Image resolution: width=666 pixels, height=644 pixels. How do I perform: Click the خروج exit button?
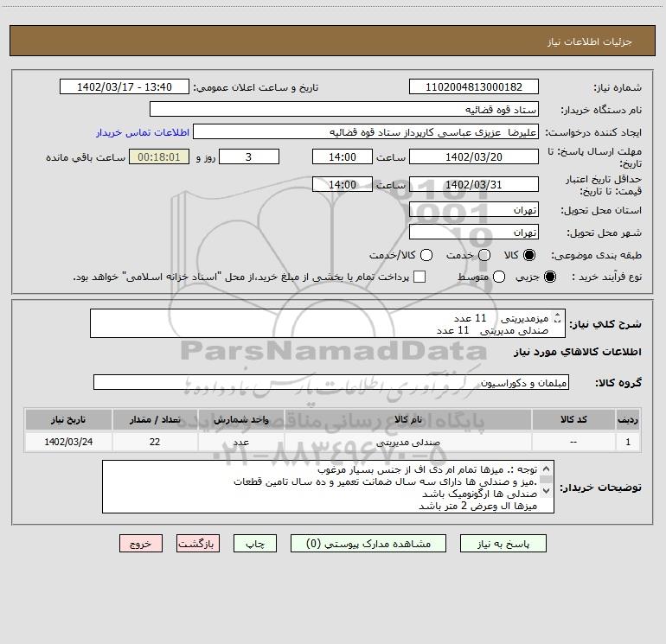[x=141, y=544]
